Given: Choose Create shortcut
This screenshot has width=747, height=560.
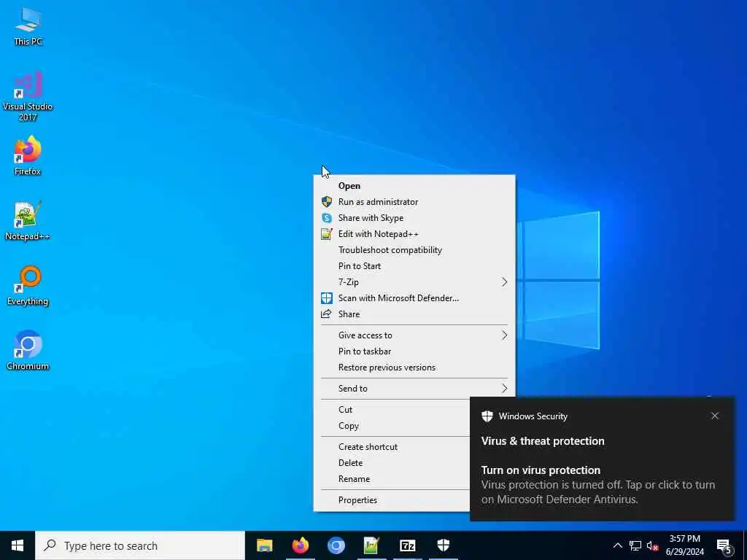Looking at the screenshot, I should pyautogui.click(x=392, y=447).
